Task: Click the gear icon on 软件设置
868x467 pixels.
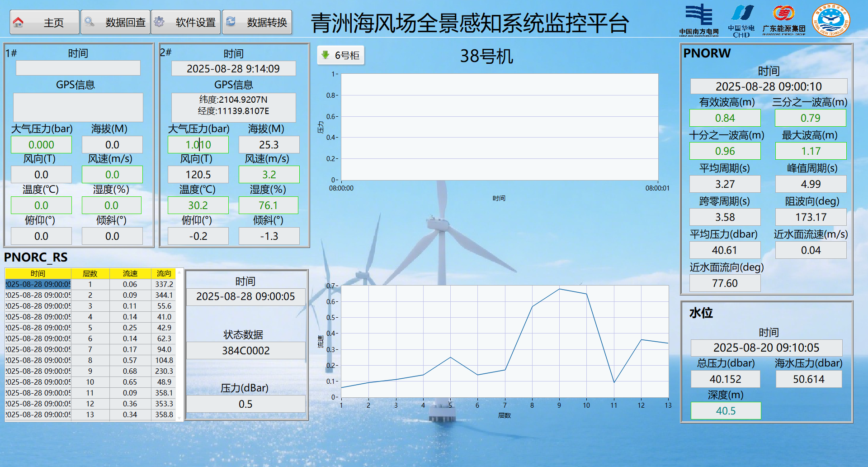Action: tap(159, 22)
